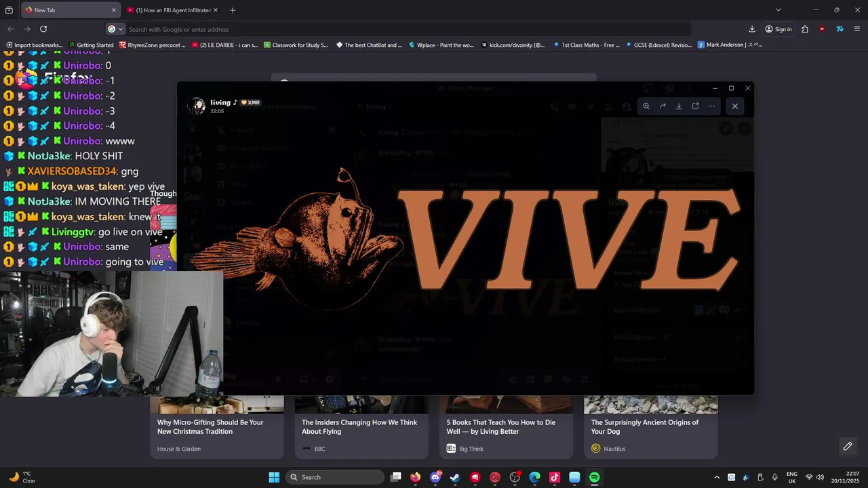Open Microsoft Edge from the taskbar
Image resolution: width=868 pixels, height=488 pixels.
(534, 477)
